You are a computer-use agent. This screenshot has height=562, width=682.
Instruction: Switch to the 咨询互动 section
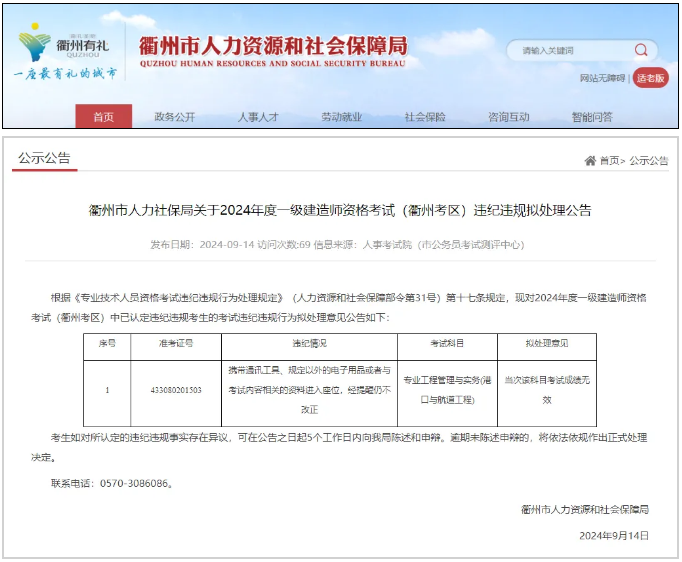coord(508,117)
